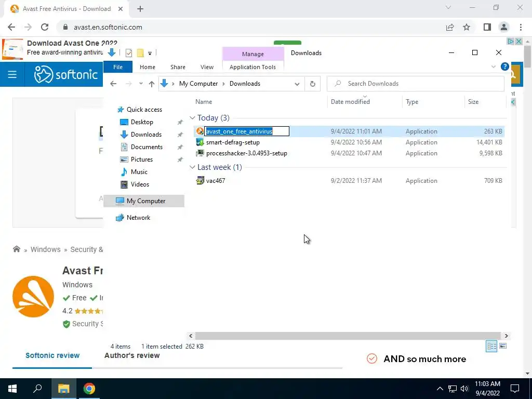The image size is (532, 399).
Task: Switch to the Home ribbon tab
Action: tap(147, 67)
